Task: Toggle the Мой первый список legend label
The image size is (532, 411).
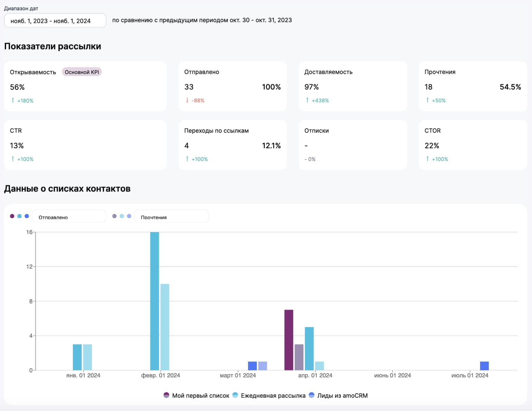Action: tap(201, 396)
